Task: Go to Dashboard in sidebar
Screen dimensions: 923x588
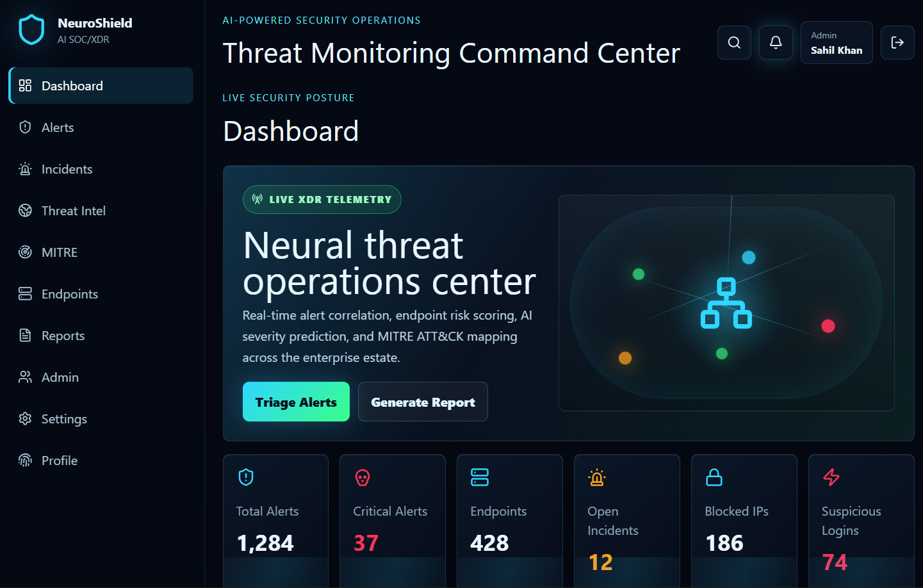Action: [101, 86]
